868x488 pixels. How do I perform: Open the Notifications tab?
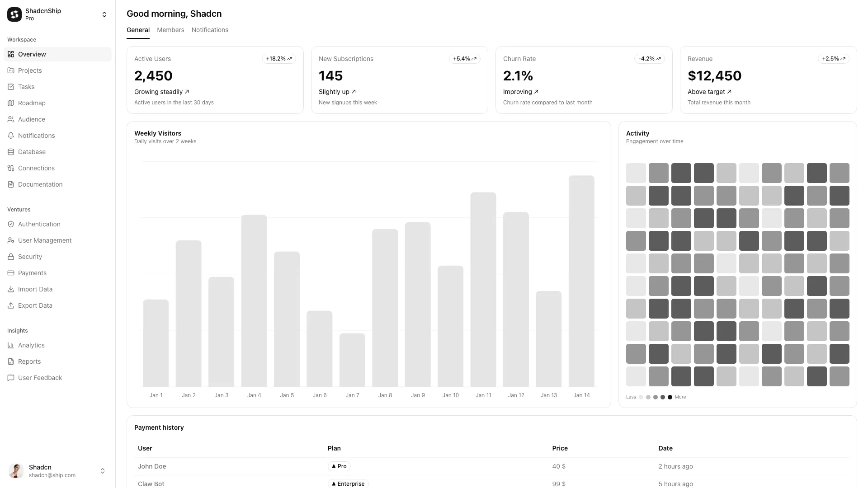coord(210,30)
